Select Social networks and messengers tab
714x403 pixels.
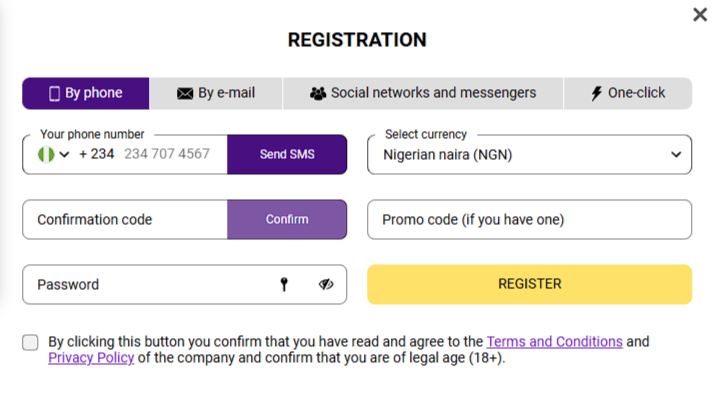point(423,93)
